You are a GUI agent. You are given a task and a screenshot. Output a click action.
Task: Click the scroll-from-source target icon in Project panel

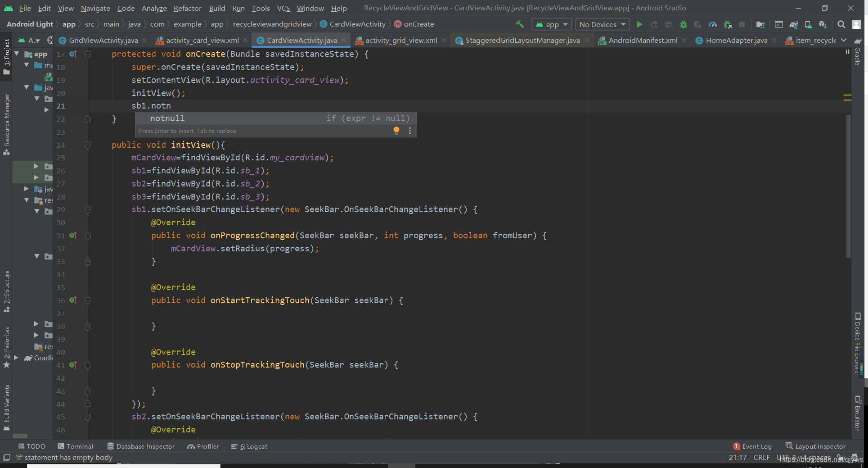coord(49,40)
